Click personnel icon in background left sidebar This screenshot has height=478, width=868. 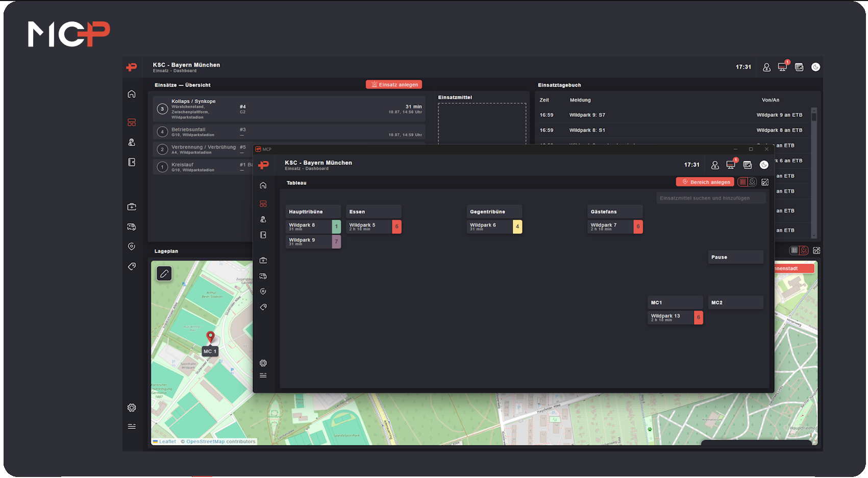132,142
